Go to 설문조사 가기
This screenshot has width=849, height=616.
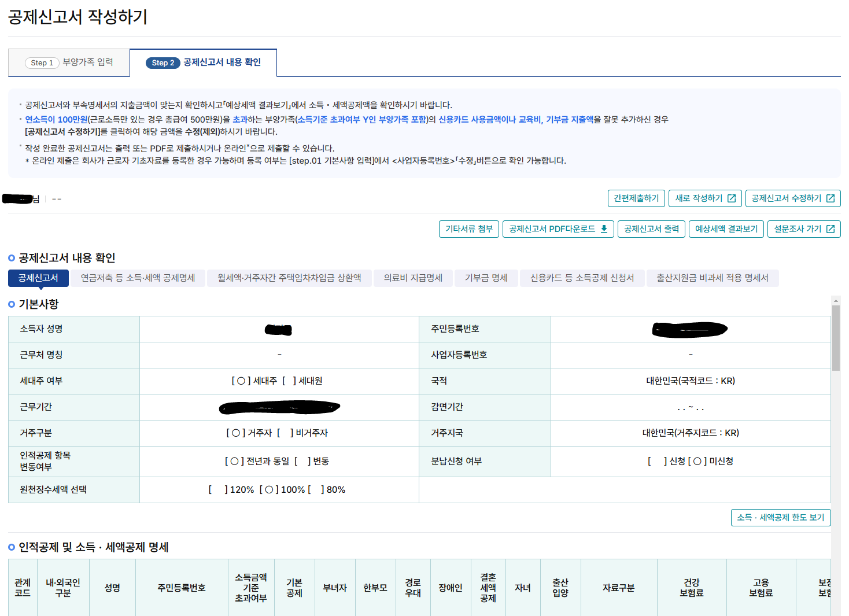tap(804, 229)
